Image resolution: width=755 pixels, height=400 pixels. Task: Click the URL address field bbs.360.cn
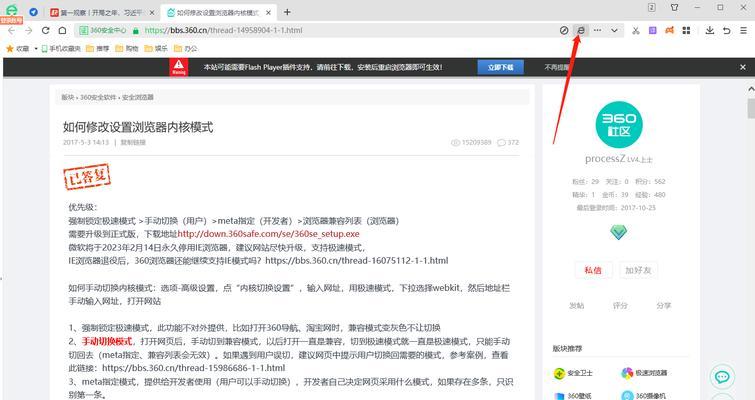(223, 30)
